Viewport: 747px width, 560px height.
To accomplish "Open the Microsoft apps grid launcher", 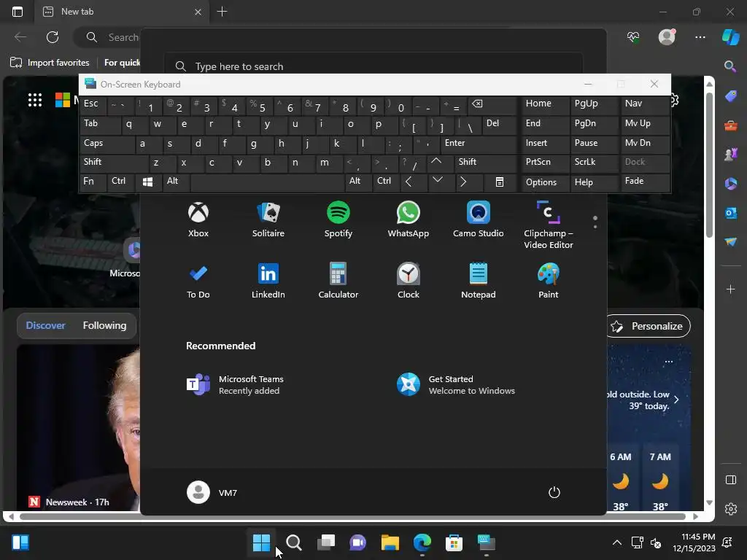I will pos(35,99).
